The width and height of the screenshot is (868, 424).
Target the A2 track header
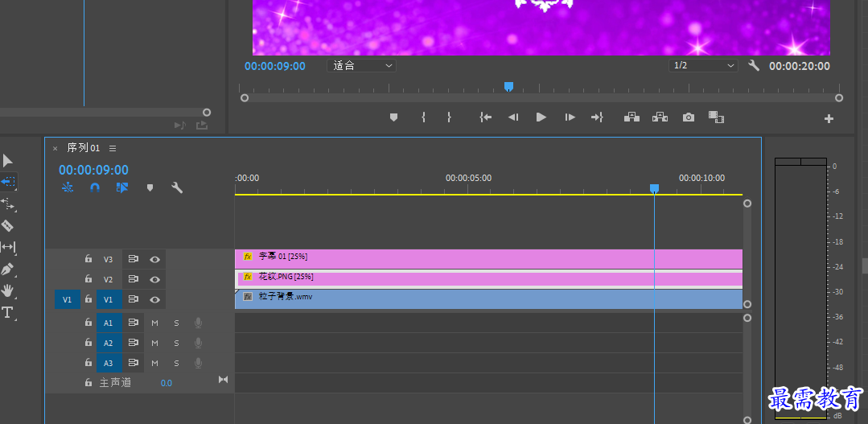[x=109, y=344]
